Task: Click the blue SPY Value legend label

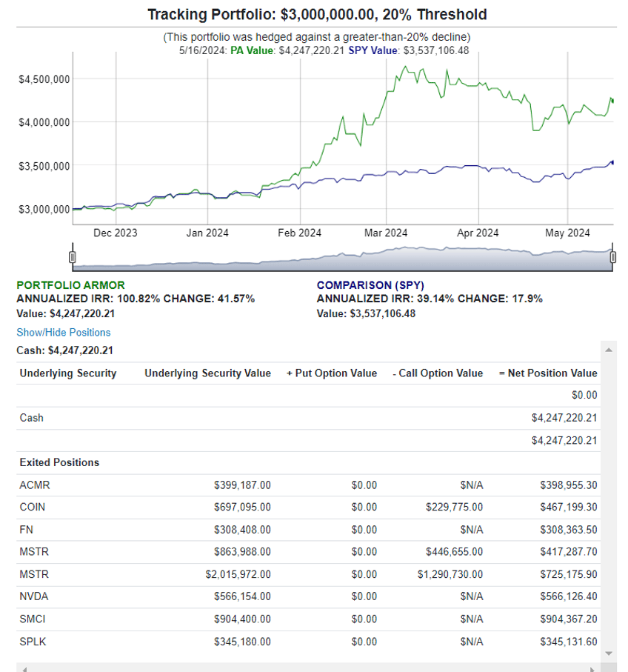Action: tap(373, 50)
